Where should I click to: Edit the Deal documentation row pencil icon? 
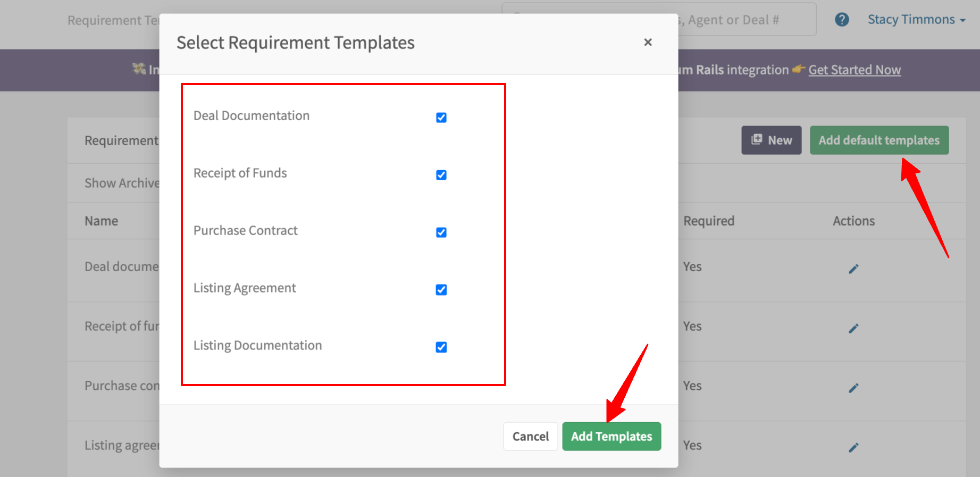coord(853,269)
